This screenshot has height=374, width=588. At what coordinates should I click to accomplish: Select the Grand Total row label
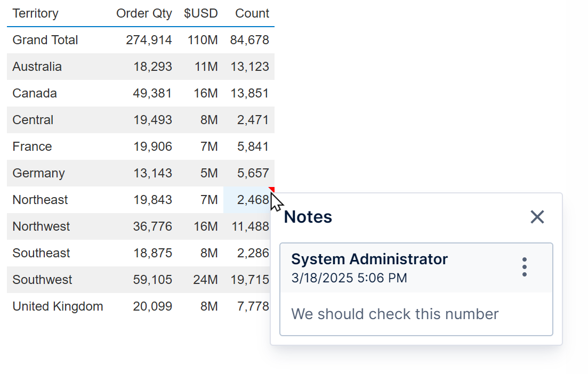(45, 40)
